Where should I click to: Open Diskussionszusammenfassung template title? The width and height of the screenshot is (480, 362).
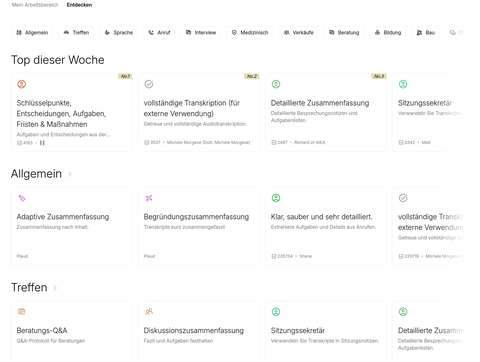pos(194,330)
